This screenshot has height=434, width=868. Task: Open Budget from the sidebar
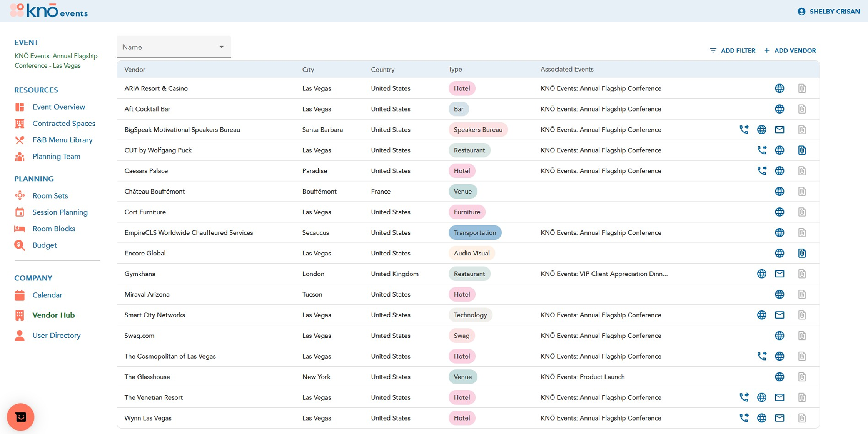(44, 245)
